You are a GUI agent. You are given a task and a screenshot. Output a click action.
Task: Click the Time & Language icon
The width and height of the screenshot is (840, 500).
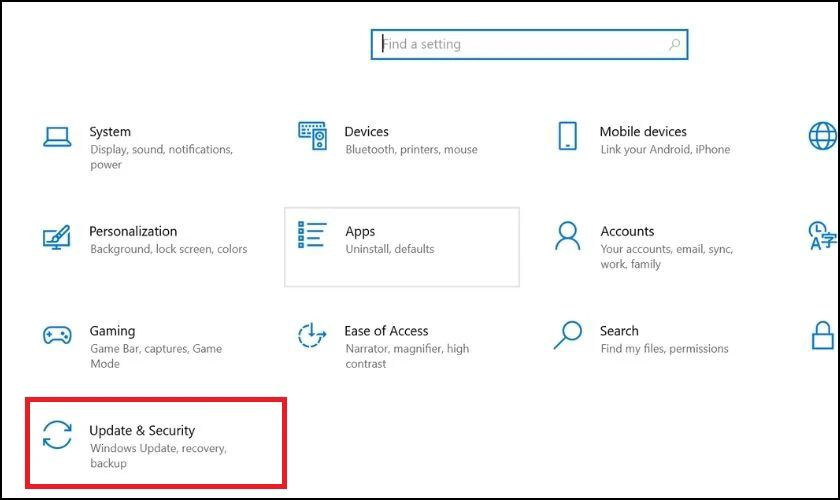(822, 236)
